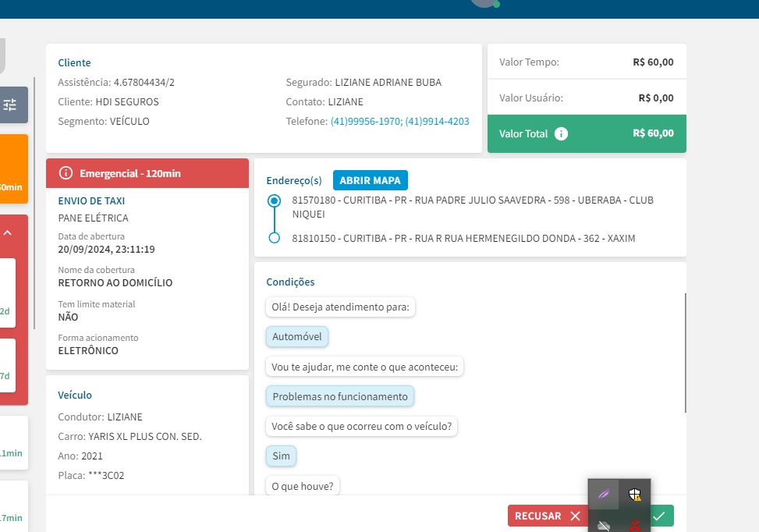Open the sidebar card labeled 2d
759x532 pixels.
coord(7,293)
